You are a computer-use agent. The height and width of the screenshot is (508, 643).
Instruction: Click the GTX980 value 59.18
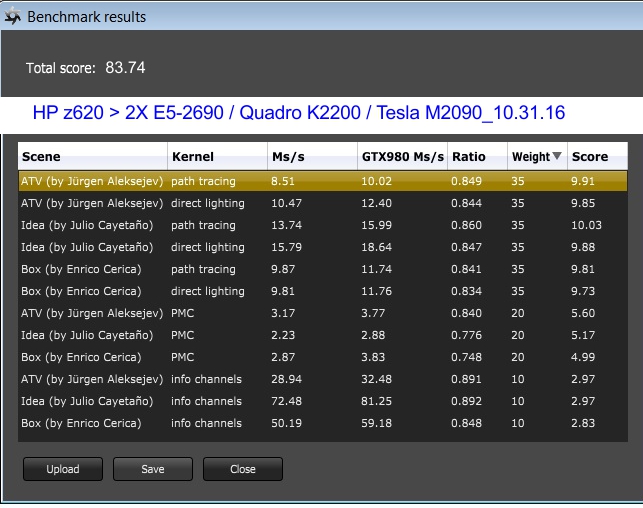pyautogui.click(x=376, y=423)
